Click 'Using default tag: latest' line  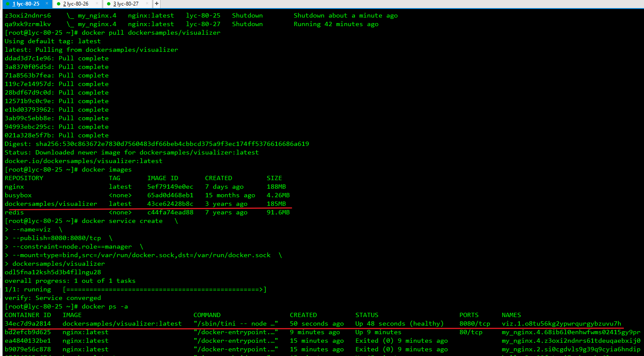pyautogui.click(x=53, y=41)
